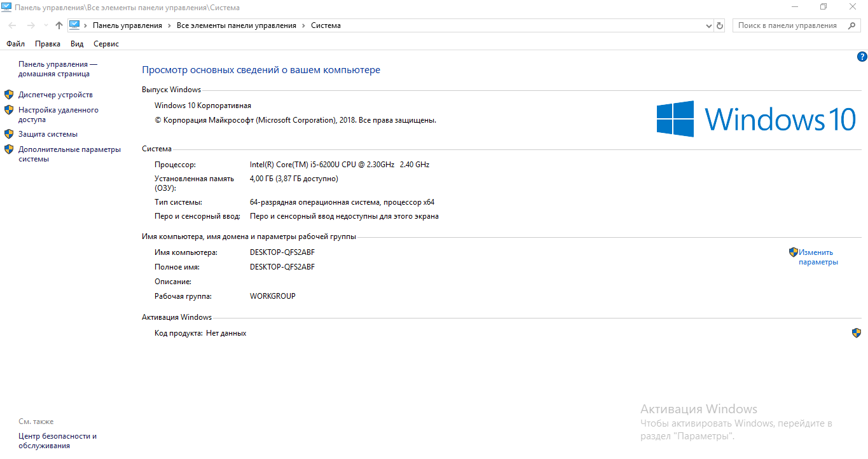Viewport: 868px width, 459px height.
Task: Click the Описание: label
Action: click(x=173, y=282)
